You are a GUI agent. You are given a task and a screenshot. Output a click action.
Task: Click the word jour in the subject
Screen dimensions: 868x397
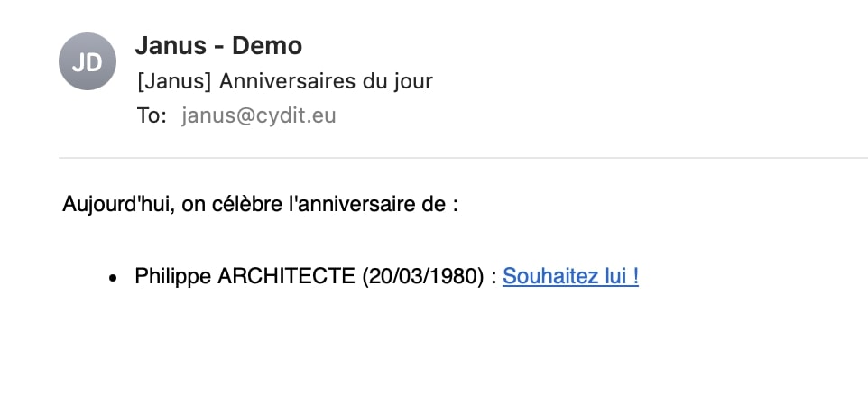point(414,81)
